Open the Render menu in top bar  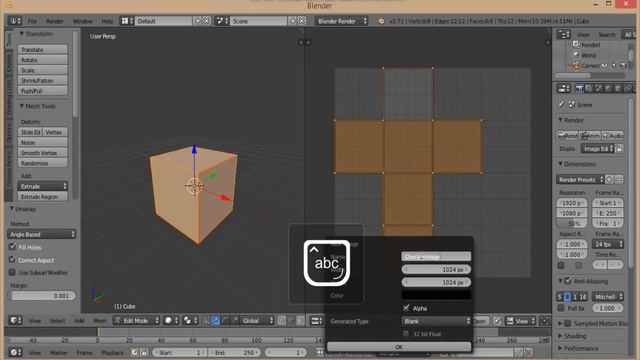tap(55, 21)
